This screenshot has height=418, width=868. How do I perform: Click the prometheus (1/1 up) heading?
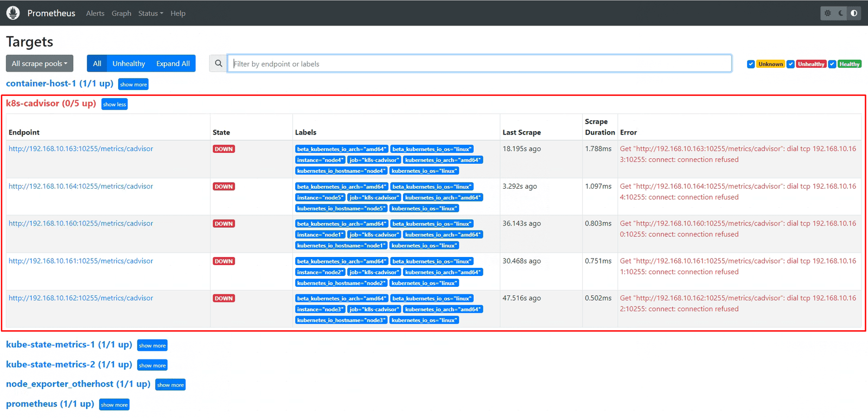click(50, 404)
